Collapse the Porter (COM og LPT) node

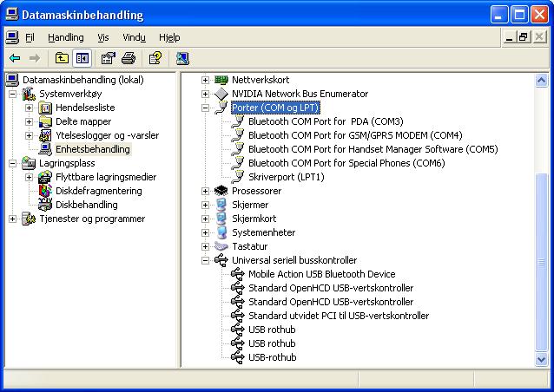(205, 108)
